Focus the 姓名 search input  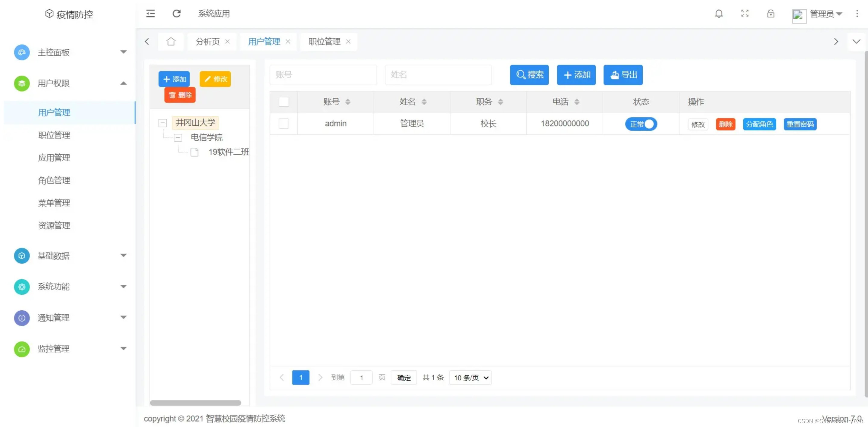[x=438, y=75]
